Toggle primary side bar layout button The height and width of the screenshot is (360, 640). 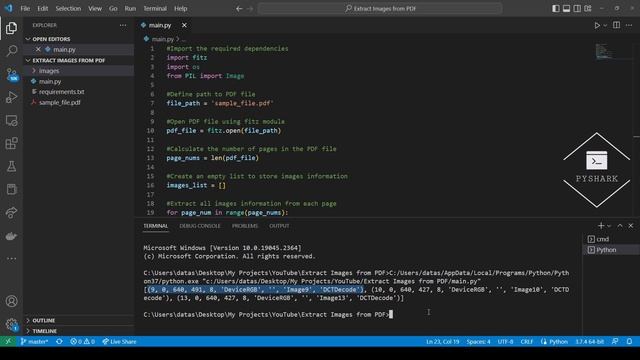[x=556, y=9]
